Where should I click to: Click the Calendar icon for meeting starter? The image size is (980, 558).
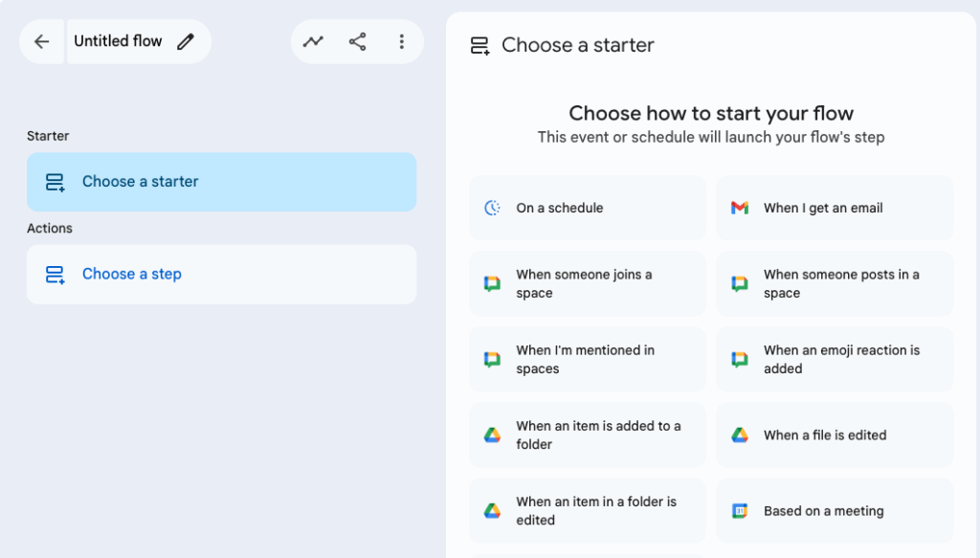pos(740,511)
